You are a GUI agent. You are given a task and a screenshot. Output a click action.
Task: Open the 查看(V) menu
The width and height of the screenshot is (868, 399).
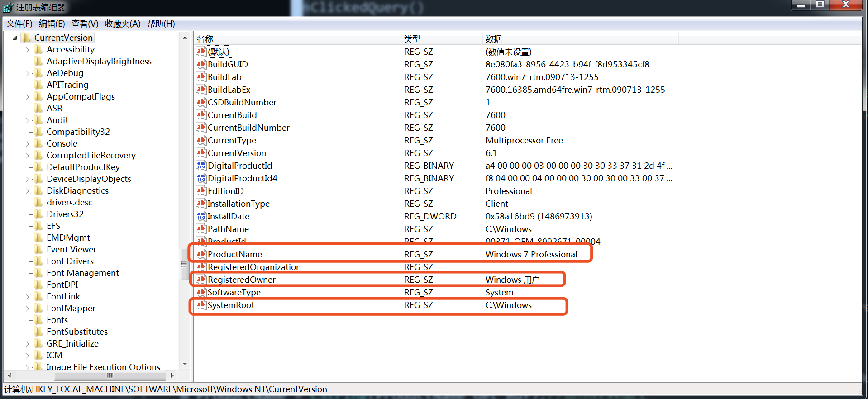[85, 24]
